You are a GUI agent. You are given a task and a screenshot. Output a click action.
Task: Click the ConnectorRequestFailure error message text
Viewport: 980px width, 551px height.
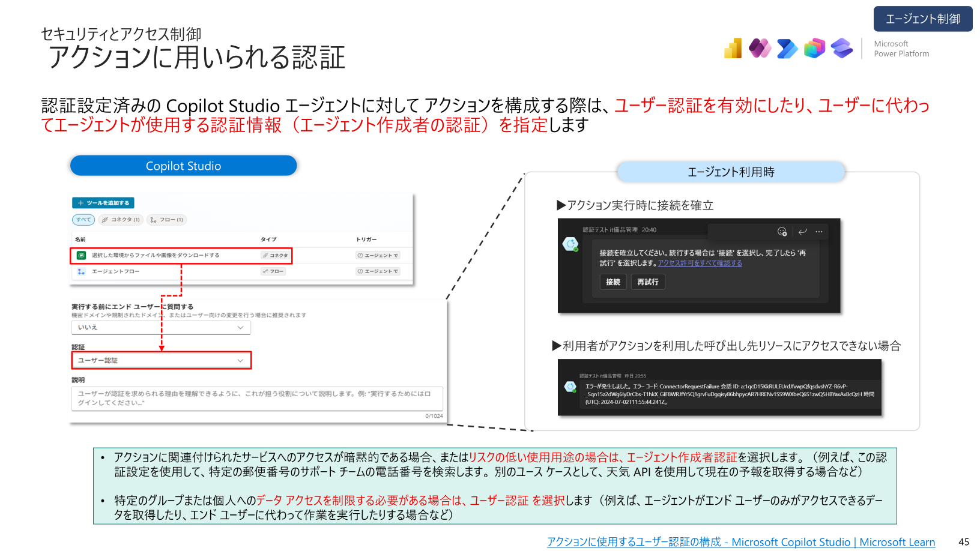pyautogui.click(x=730, y=394)
